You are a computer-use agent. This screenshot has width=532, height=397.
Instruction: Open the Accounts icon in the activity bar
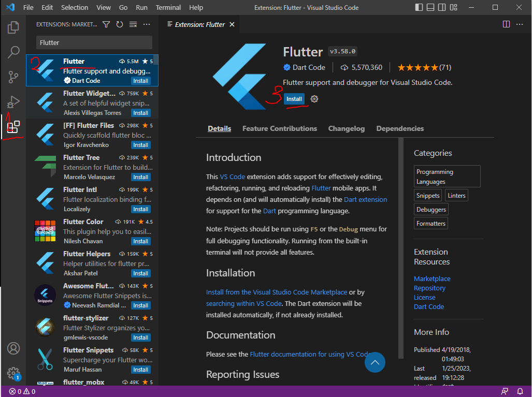[13, 348]
